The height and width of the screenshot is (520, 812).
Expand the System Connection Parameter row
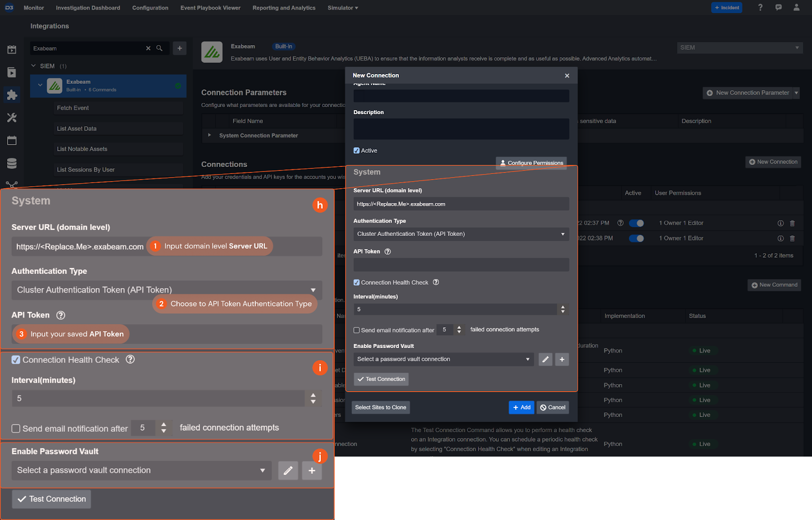click(x=209, y=135)
